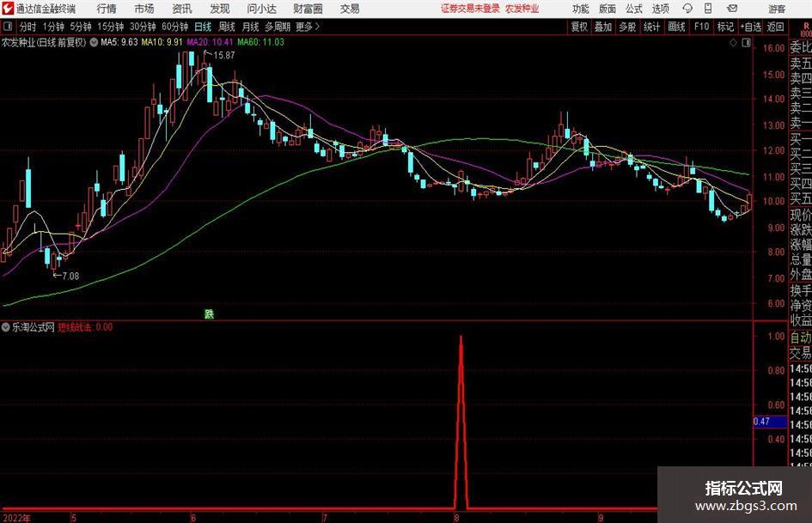Viewport: 812px width, 523px height.
Task: Open the 市场 menu
Action: tap(144, 9)
